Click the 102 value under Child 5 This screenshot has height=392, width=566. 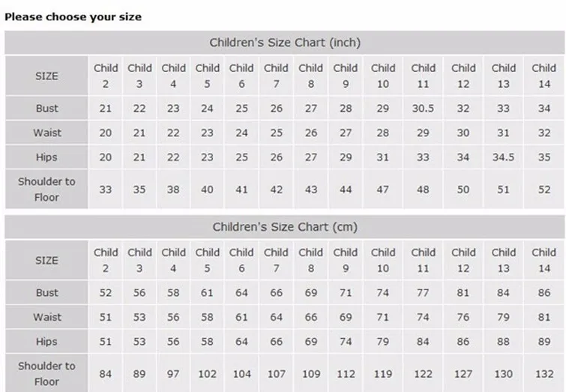point(207,374)
